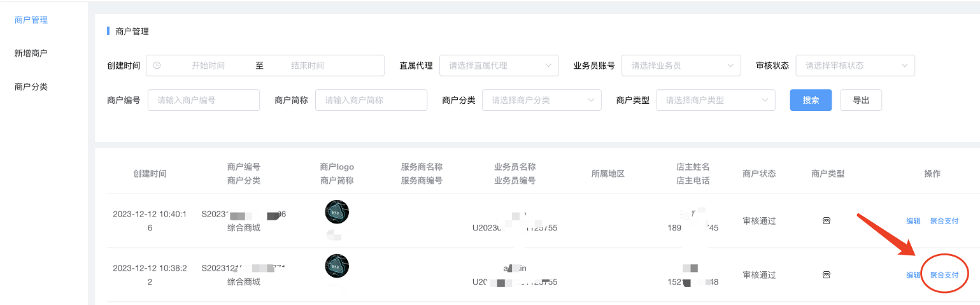Click the merchant type icon in first row

[x=827, y=221]
